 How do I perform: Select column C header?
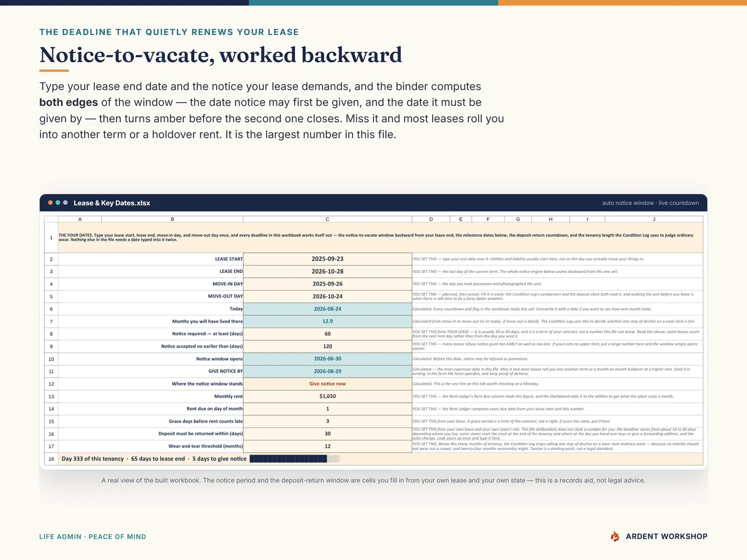point(327,219)
